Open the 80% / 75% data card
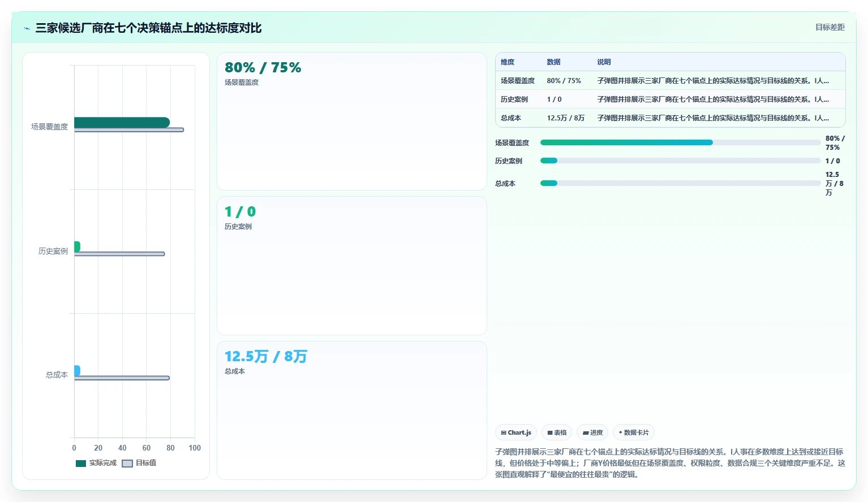 [x=352, y=122]
